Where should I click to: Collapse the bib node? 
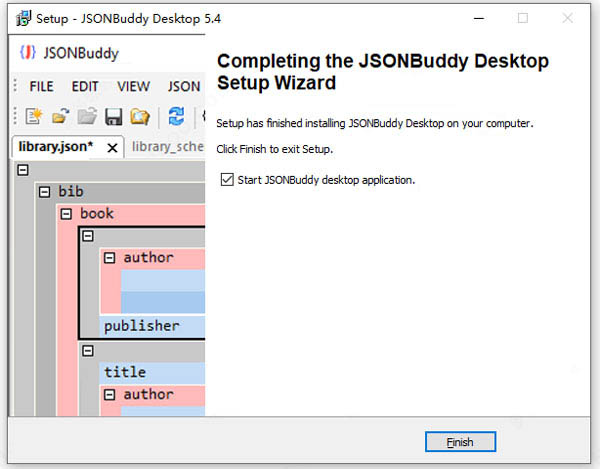pyautogui.click(x=44, y=191)
